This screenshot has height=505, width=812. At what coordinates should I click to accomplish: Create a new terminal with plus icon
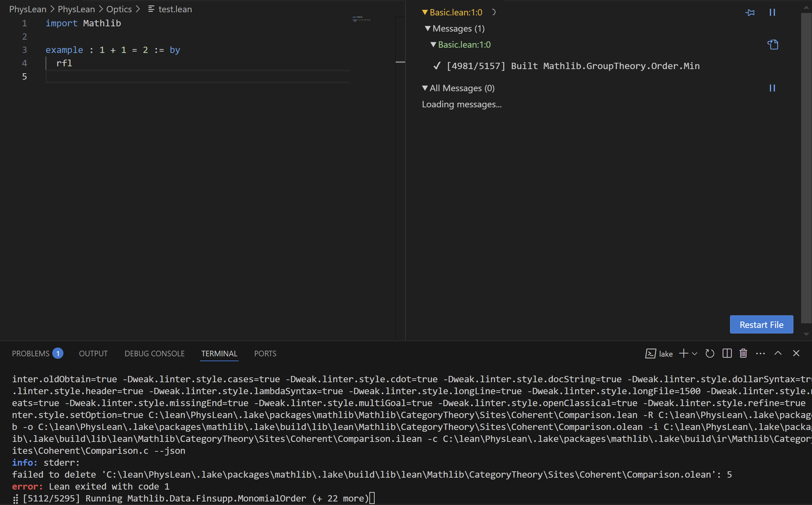pyautogui.click(x=683, y=353)
